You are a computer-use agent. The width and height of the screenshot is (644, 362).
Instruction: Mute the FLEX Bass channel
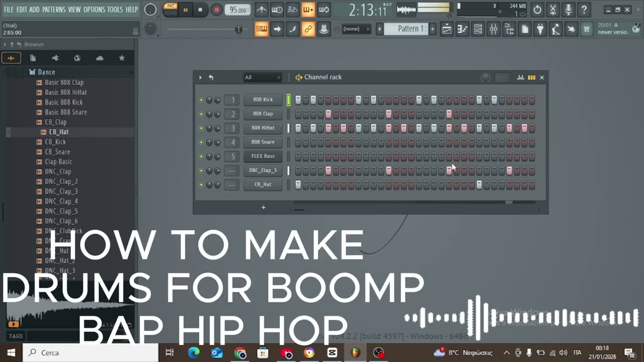201,156
